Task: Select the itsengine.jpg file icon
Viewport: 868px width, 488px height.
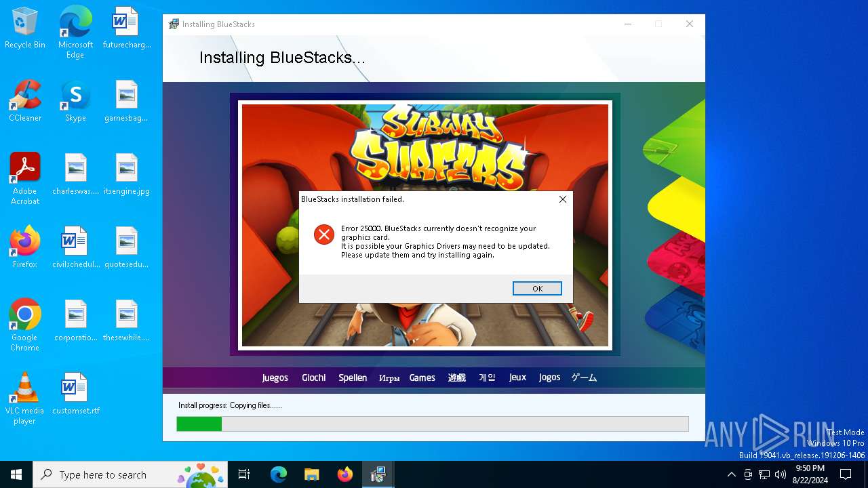Action: click(127, 175)
